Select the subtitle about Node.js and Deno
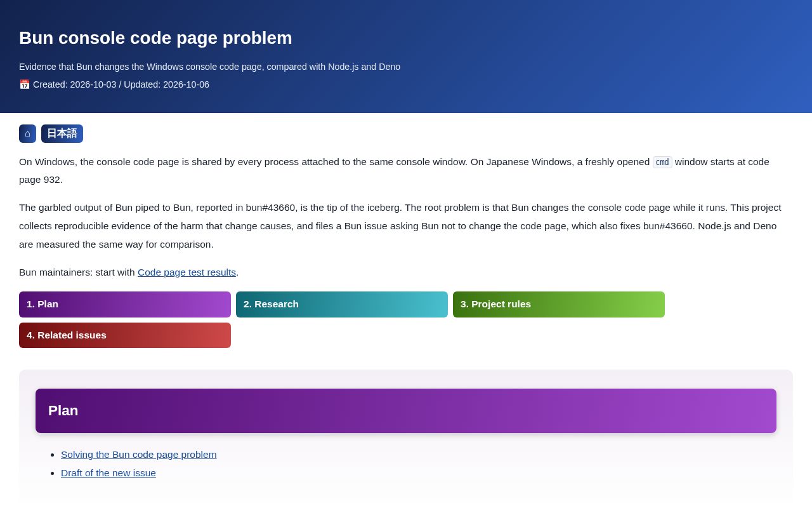 pos(209,67)
